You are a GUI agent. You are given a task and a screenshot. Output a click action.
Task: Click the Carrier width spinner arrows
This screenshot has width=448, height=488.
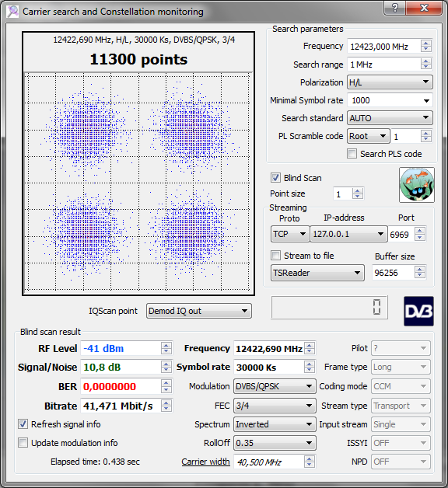click(310, 462)
